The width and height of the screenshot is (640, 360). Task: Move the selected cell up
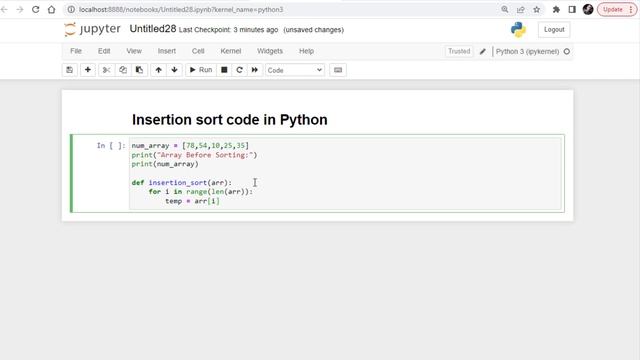click(x=158, y=70)
